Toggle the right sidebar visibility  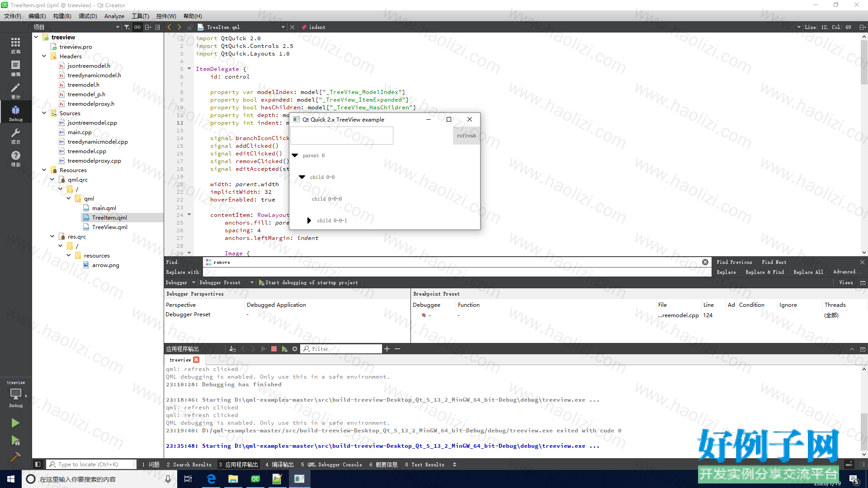(862, 465)
